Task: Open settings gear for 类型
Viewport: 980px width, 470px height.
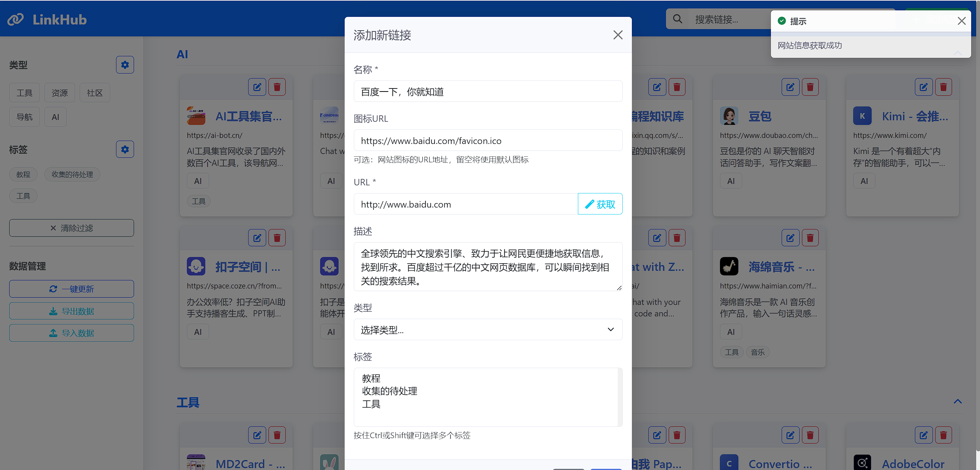Action: (x=125, y=65)
